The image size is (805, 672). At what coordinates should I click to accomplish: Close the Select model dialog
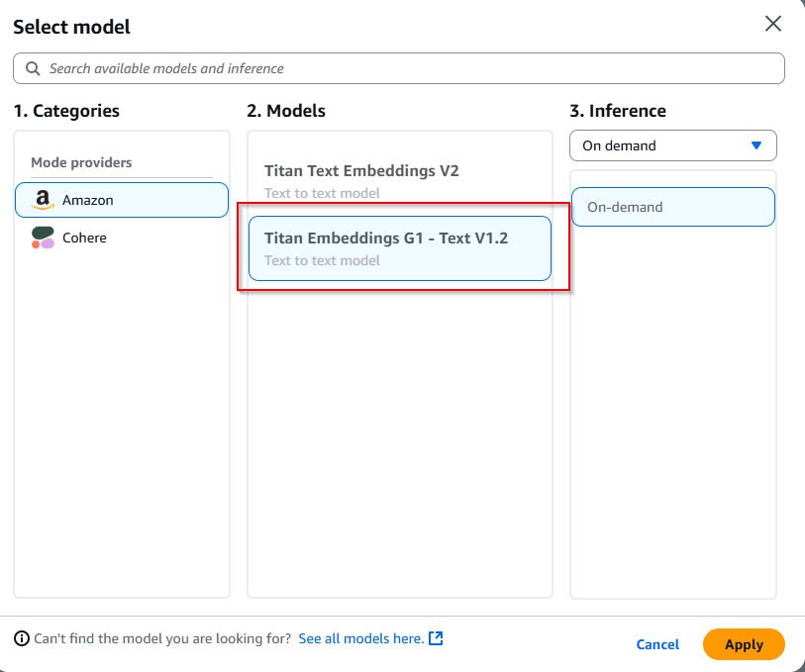[x=772, y=24]
